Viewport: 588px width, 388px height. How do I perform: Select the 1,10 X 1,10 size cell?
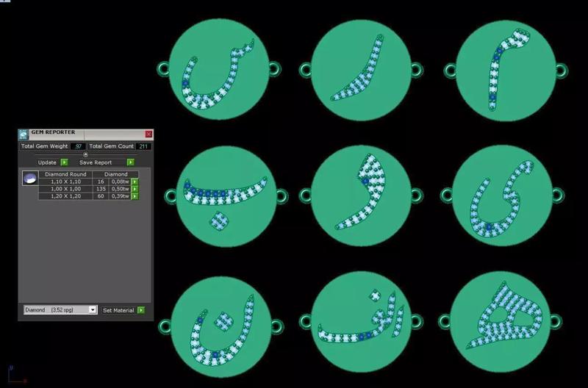(x=65, y=182)
